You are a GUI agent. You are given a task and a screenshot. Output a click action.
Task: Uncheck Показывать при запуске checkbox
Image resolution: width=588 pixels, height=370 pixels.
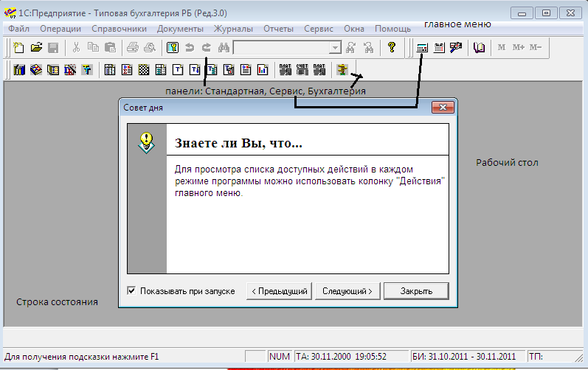[131, 290]
